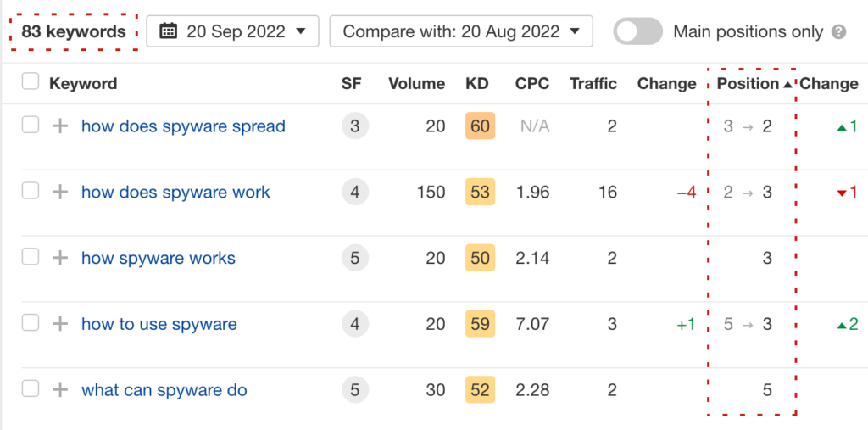Expand the plus icon for how does spyware spread
This screenshot has width=868, height=430.
[x=60, y=126]
